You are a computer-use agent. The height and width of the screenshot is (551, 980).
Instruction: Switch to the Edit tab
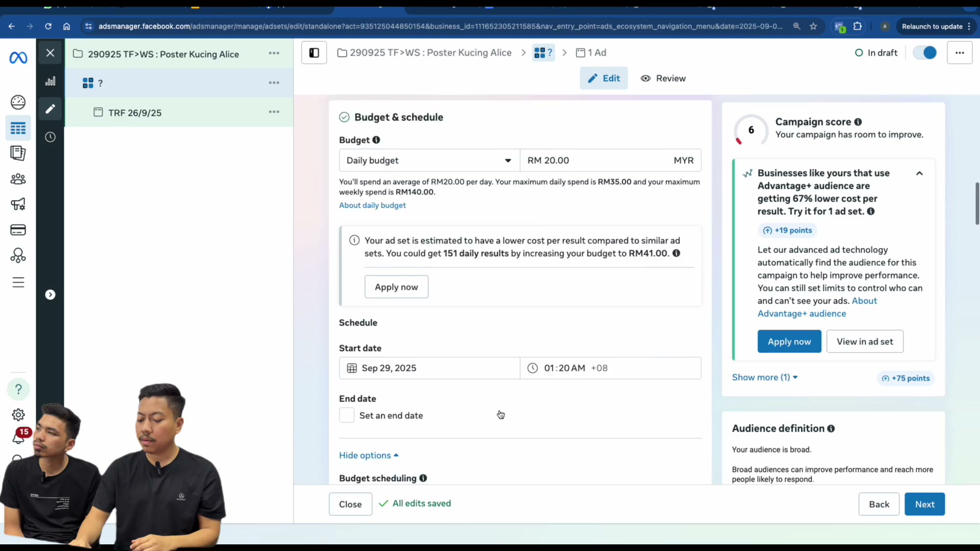[604, 78]
